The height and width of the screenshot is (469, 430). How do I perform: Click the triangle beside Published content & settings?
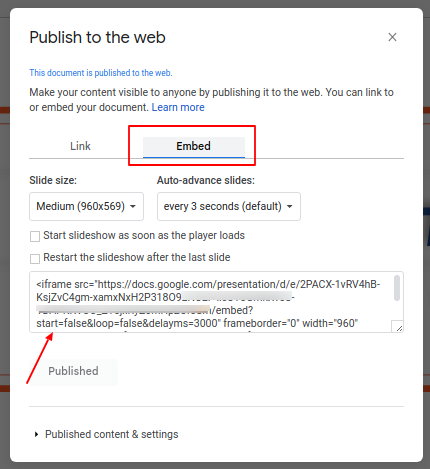37,434
